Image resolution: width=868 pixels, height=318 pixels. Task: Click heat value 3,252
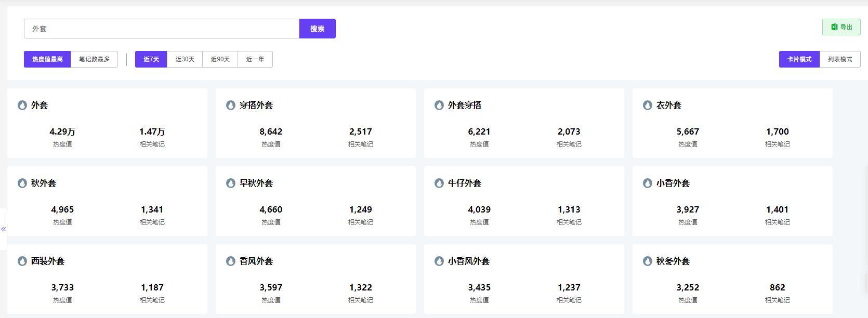(x=688, y=287)
